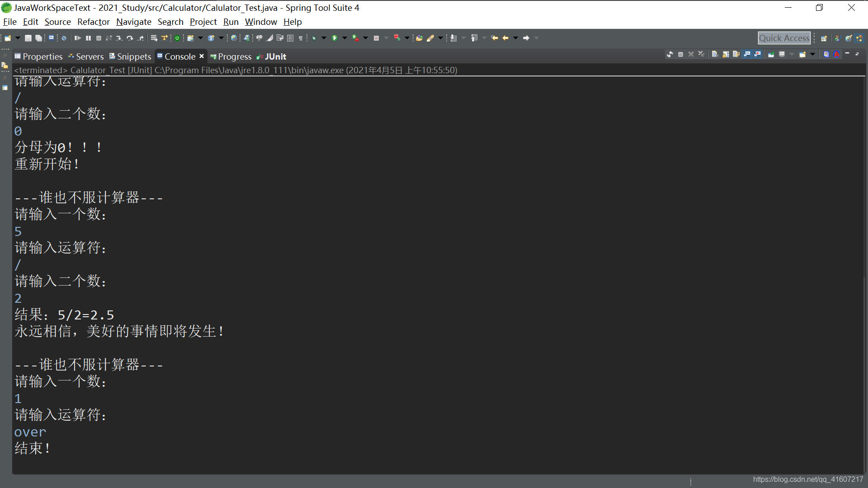Click the Open Perspective icon
Image resolution: width=868 pixels, height=488 pixels.
(824, 38)
